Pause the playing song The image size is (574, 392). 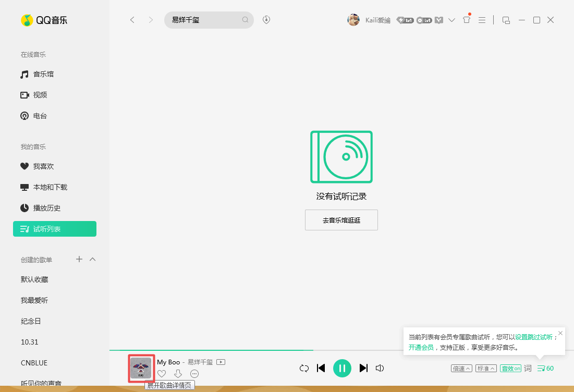tap(342, 368)
